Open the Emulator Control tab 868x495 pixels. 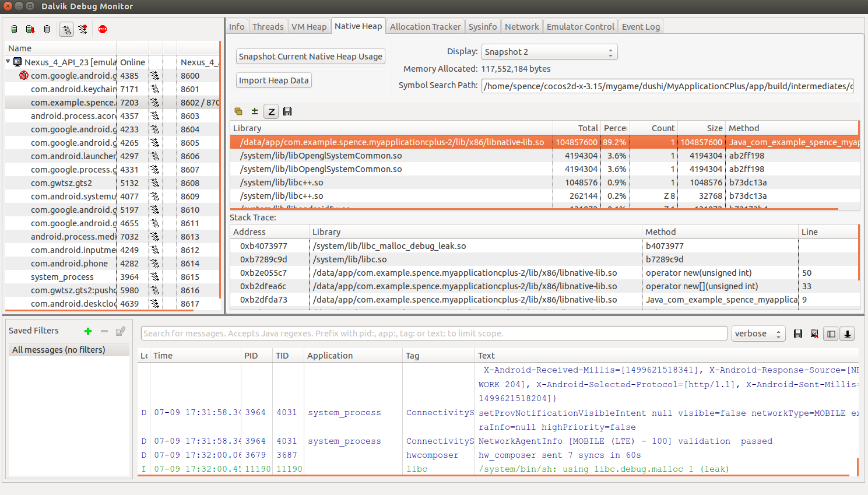tap(580, 27)
